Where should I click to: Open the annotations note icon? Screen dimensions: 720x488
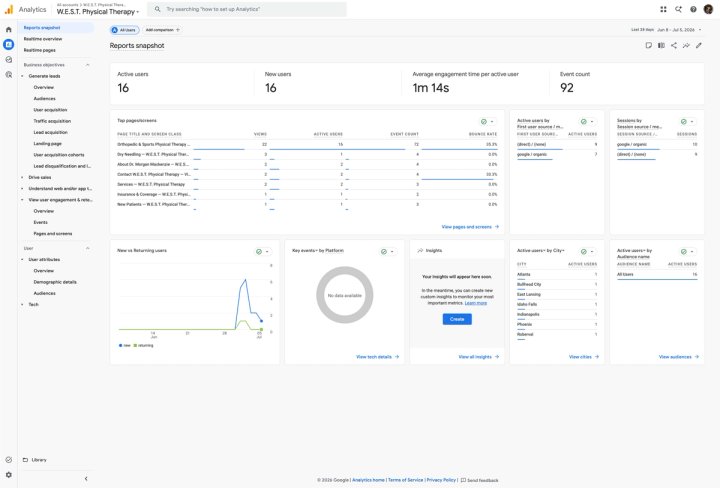(x=648, y=45)
